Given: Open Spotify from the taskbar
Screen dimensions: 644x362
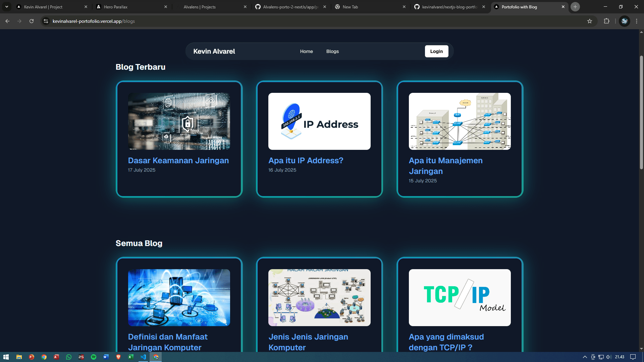Looking at the screenshot, I should tap(94, 357).
